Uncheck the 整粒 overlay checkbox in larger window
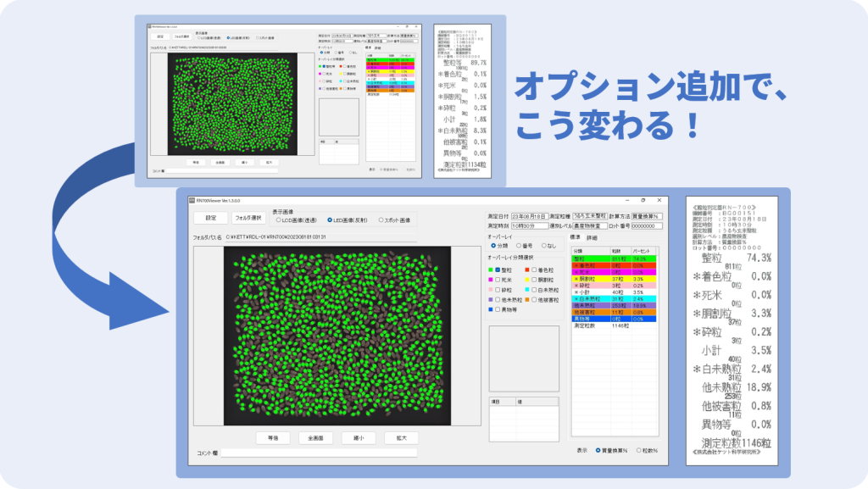The image size is (868, 489). pos(498,269)
